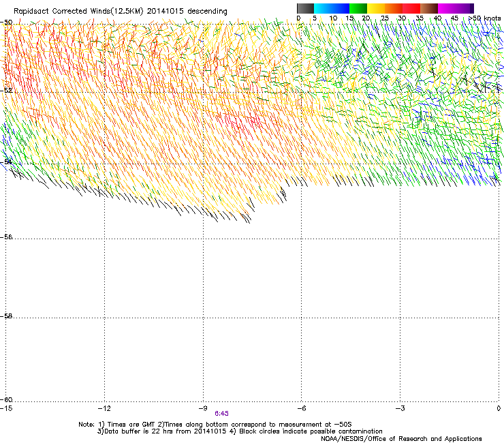Click the yellow 20-25 knots legend swatch
This screenshot has width=504, height=443.
376,8
